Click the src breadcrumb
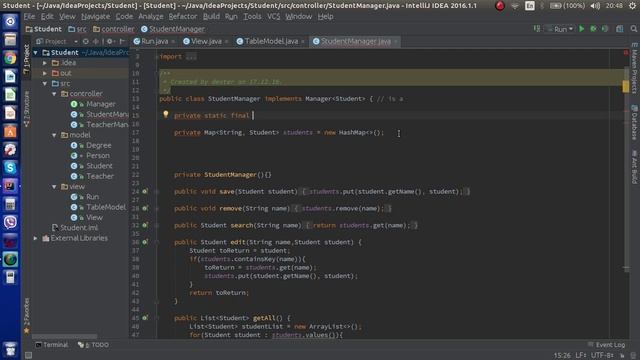640x360 pixels. coord(78,29)
